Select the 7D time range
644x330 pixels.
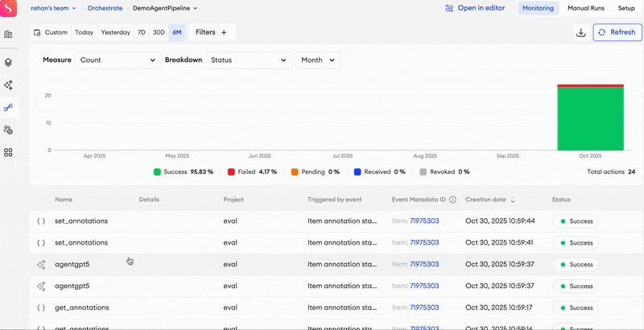142,32
